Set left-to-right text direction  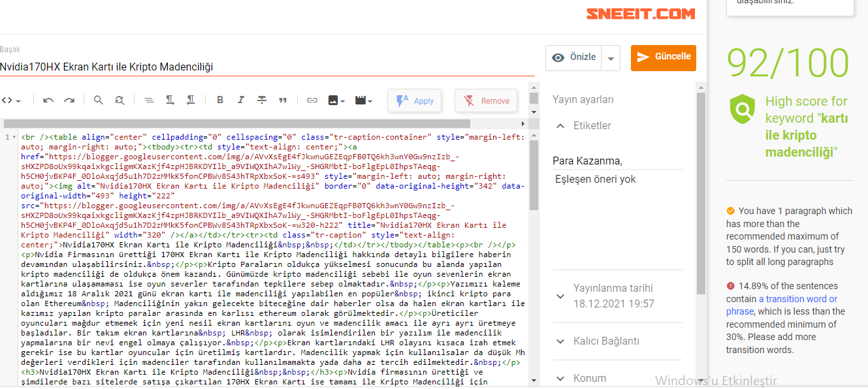pos(170,101)
